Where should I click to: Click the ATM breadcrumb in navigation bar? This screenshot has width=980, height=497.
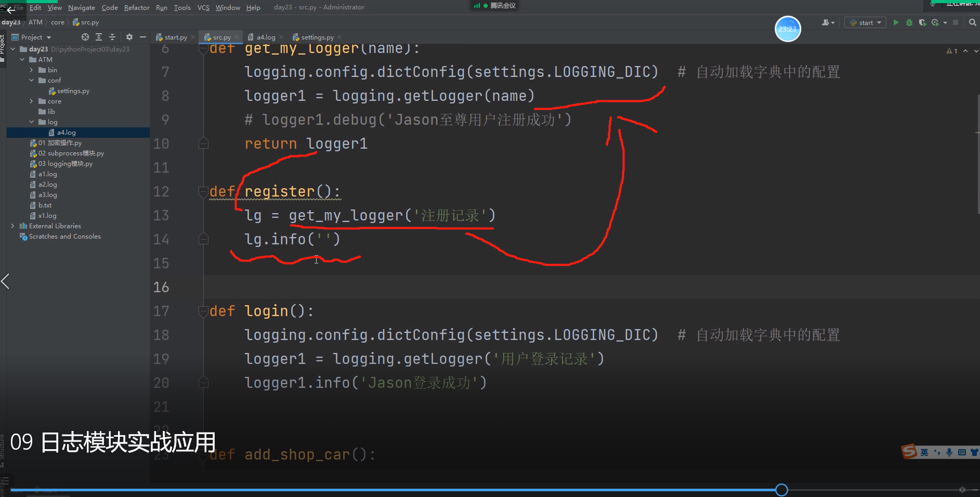pos(35,22)
